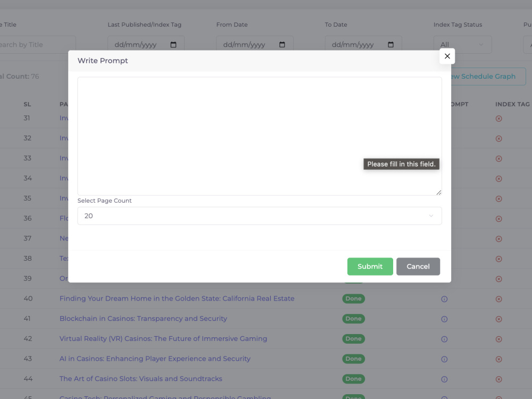
Task: Click the prompt info icon for row 40
Action: coord(444,299)
